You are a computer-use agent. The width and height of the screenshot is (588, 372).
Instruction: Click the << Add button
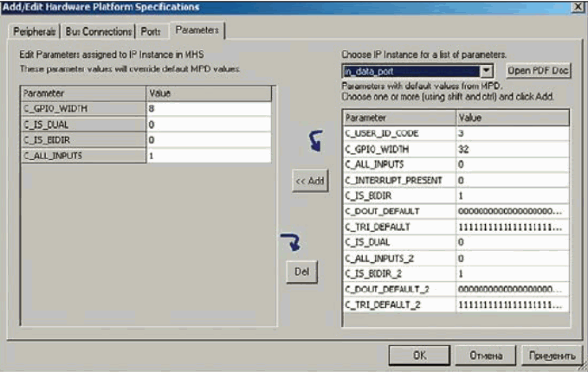click(x=309, y=182)
